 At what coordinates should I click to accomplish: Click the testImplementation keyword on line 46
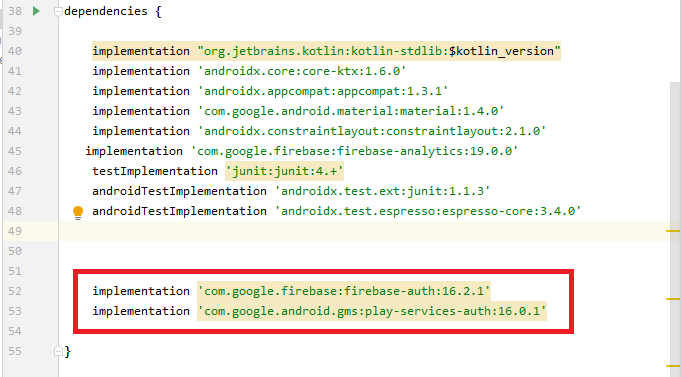[155, 171]
